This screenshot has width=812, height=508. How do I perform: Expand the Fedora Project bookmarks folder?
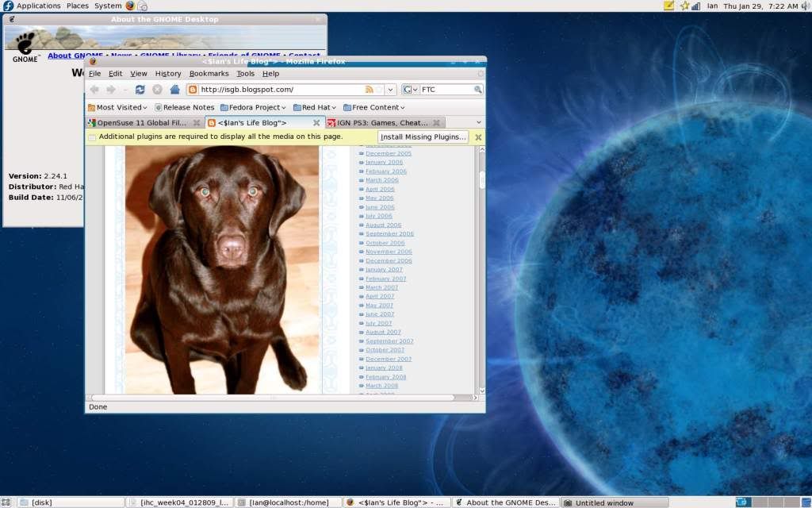(253, 107)
